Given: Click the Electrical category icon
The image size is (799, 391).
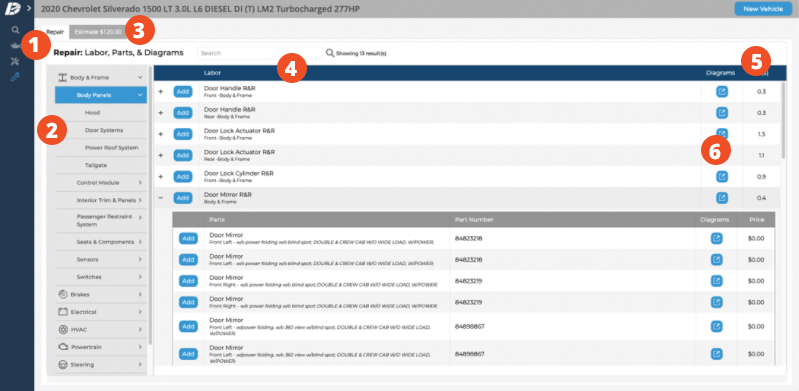Looking at the screenshot, I should (x=63, y=311).
